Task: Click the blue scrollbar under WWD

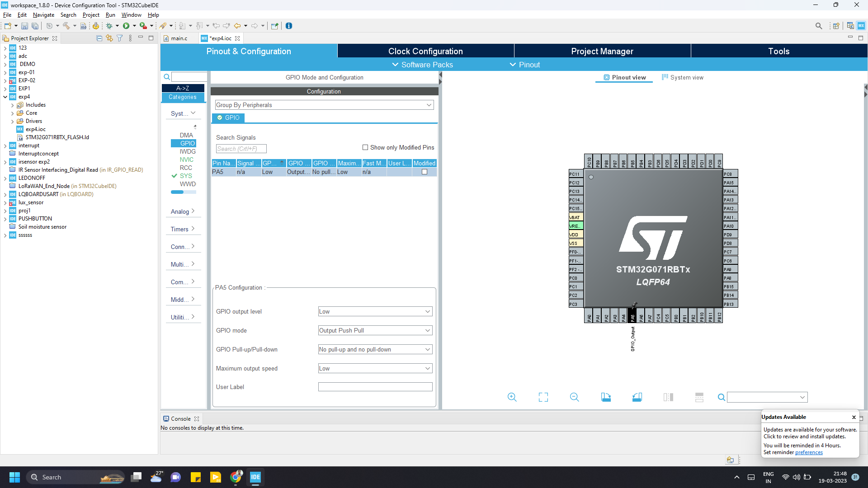Action: (x=177, y=192)
